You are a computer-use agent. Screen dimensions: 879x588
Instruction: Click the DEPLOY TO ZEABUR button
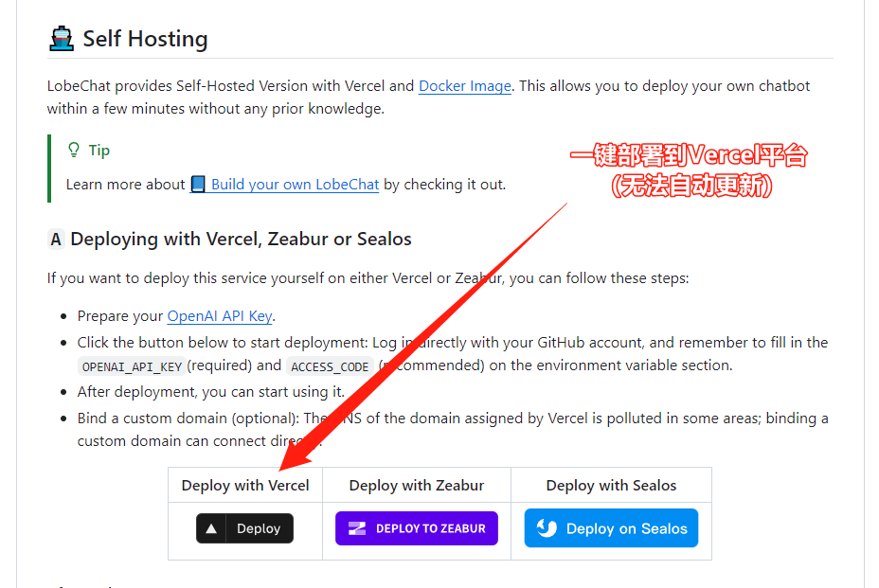tap(417, 528)
